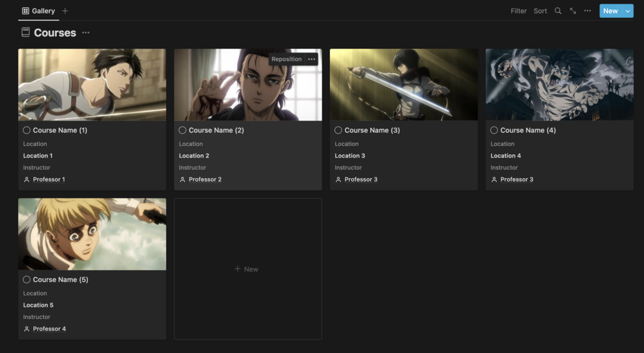Switch to the Gallery tab
Image resolution: width=644 pixels, height=353 pixels.
[x=38, y=11]
